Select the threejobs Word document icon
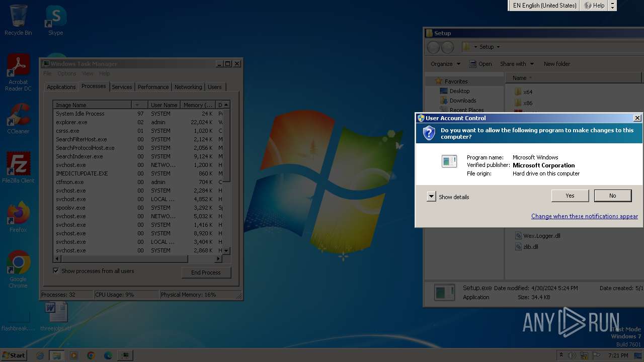The height and width of the screenshot is (362, 644). click(56, 317)
